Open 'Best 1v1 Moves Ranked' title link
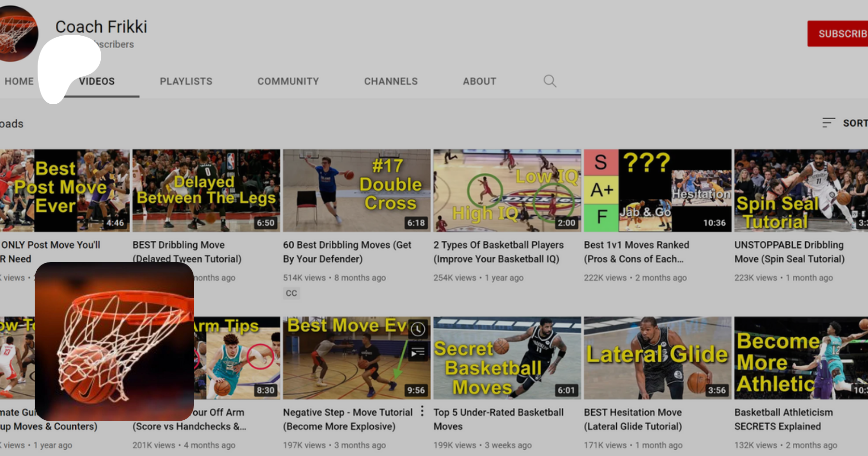 tap(636, 251)
